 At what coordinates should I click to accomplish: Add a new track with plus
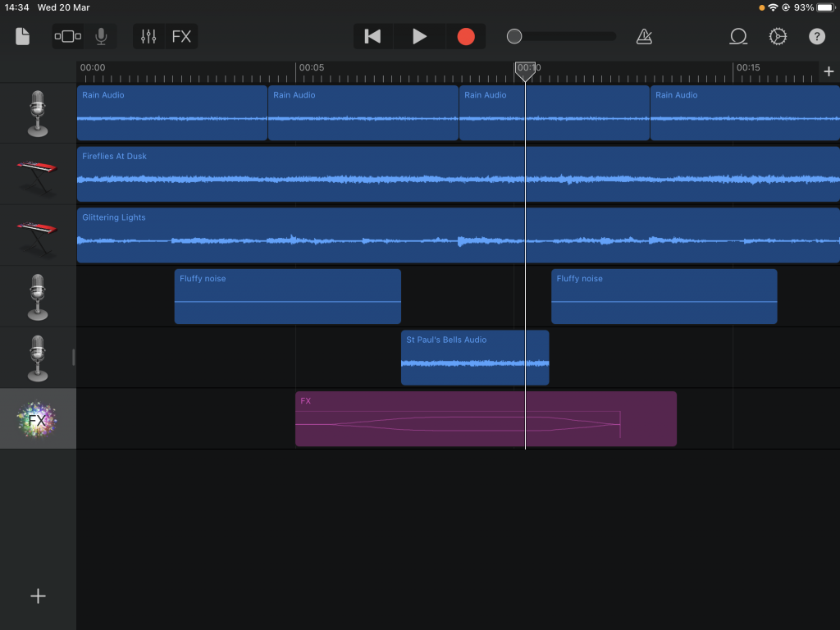tap(38, 596)
